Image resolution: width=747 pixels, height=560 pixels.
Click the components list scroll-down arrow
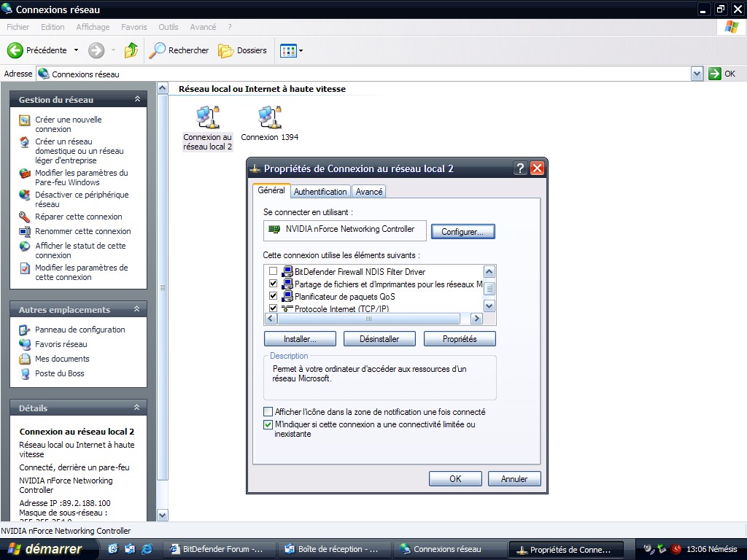point(489,306)
